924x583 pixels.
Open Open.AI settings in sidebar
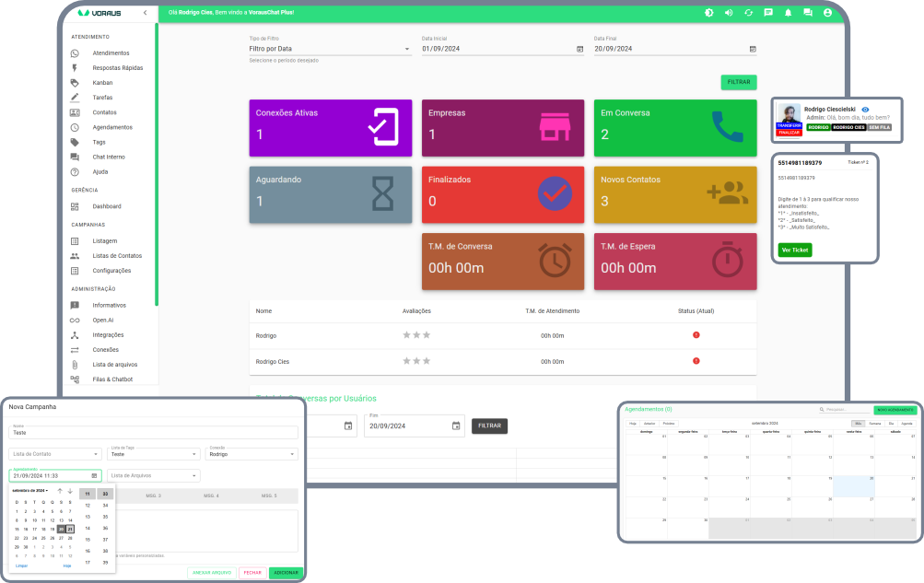[x=103, y=320]
